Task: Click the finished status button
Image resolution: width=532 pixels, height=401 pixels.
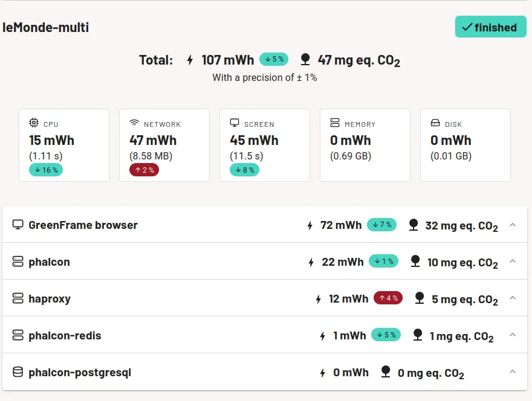Action: [x=490, y=27]
